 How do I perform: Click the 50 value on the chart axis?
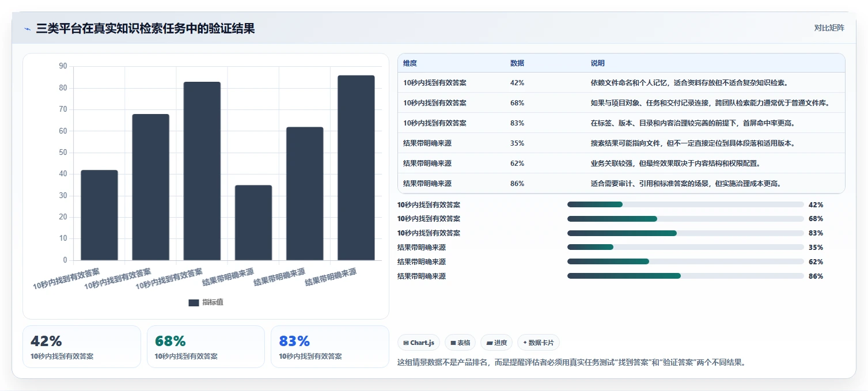63,153
